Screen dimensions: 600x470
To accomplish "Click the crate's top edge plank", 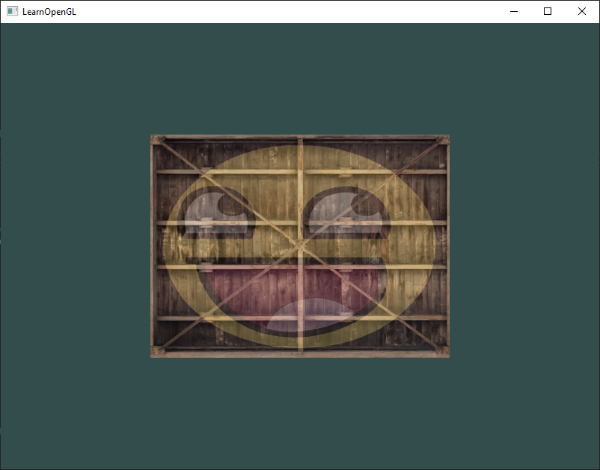I will (x=300, y=138).
